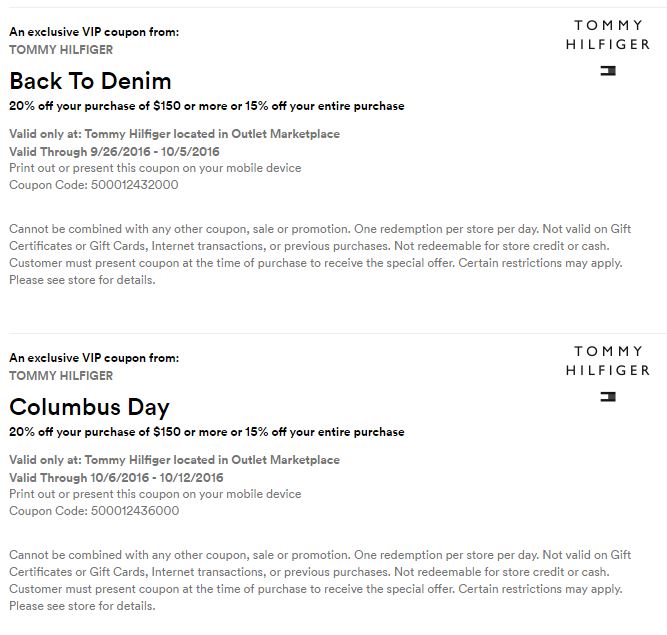Click the Tommy Hilfiger flag icon in Columbus Day coupon

[x=608, y=397]
